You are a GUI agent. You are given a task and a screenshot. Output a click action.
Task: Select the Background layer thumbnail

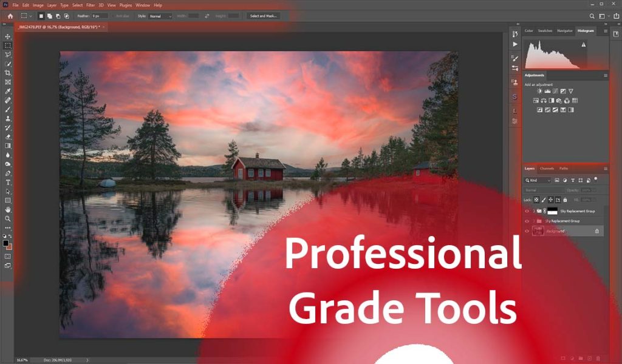[x=538, y=231]
